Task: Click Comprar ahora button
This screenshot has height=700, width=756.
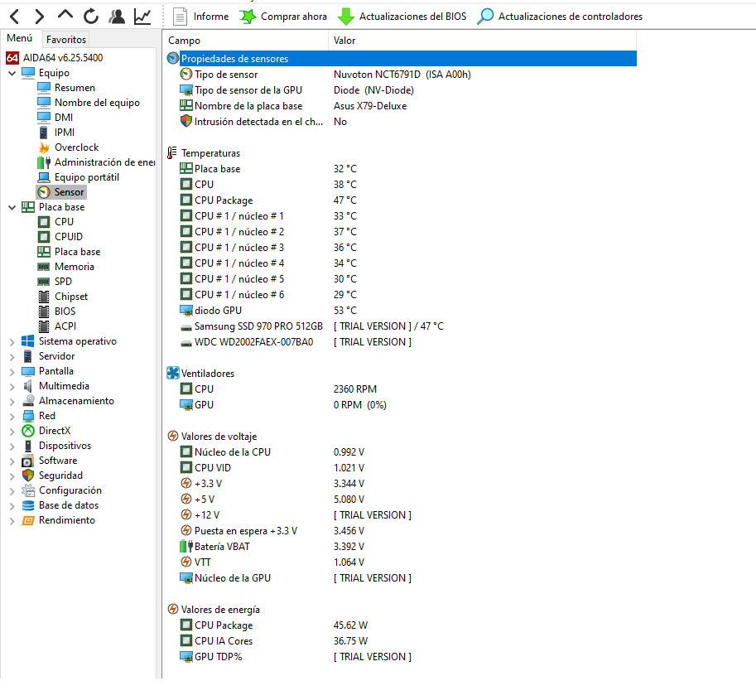Action: pos(283,17)
